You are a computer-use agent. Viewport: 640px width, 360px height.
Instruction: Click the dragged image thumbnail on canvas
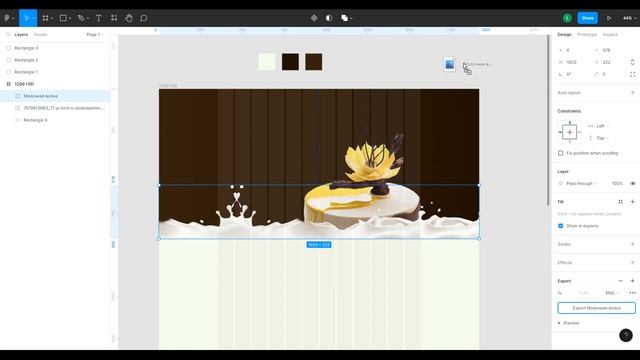449,64
